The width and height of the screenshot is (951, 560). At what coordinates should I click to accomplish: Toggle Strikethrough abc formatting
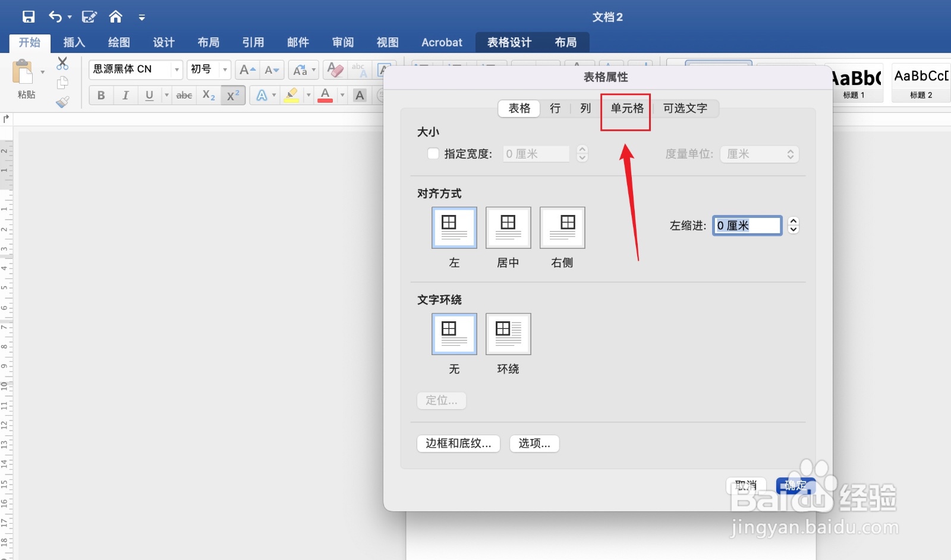[184, 95]
